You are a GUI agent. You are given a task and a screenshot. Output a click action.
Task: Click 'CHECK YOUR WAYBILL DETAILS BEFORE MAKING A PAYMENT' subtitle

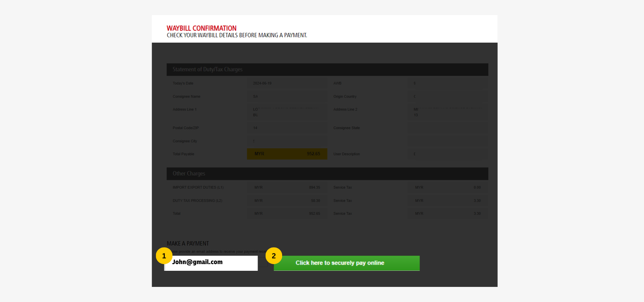237,35
